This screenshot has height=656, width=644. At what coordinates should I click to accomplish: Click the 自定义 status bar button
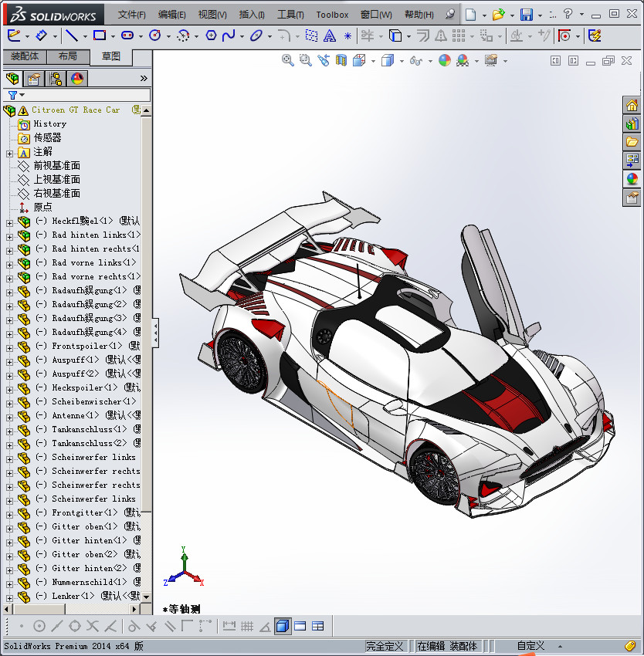tap(530, 646)
